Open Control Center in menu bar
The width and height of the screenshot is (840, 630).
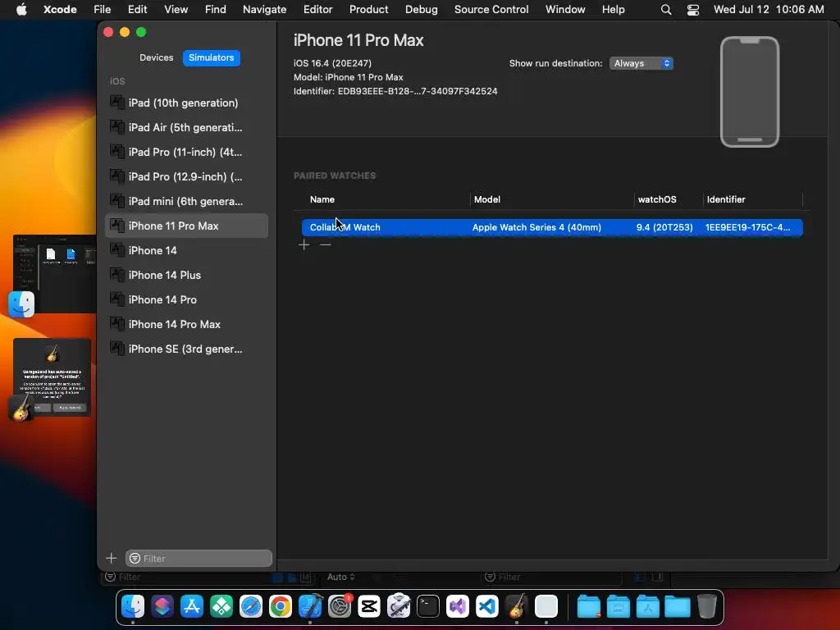(x=693, y=10)
